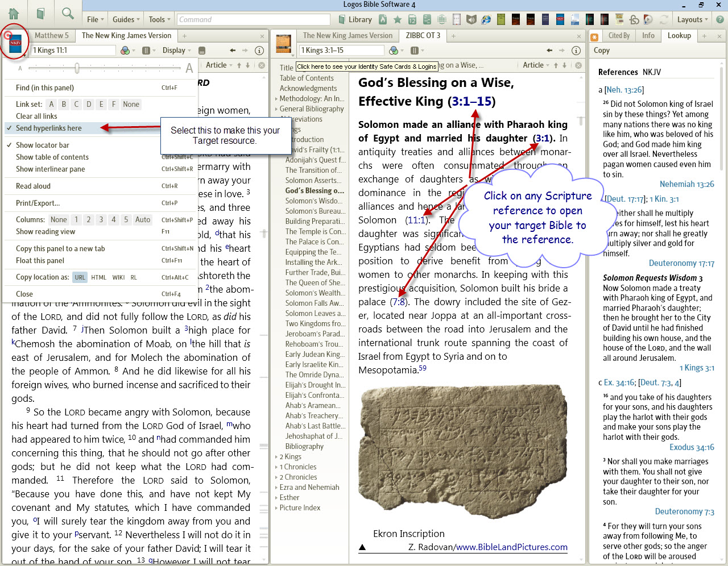The width and height of the screenshot is (728, 566).
Task: Click the large A text size end
Action: (x=189, y=69)
